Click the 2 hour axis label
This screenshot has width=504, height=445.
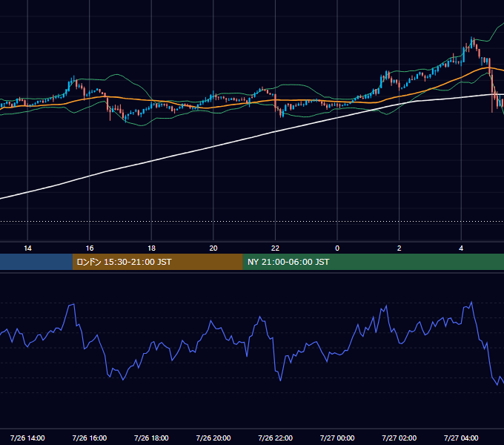click(x=399, y=248)
